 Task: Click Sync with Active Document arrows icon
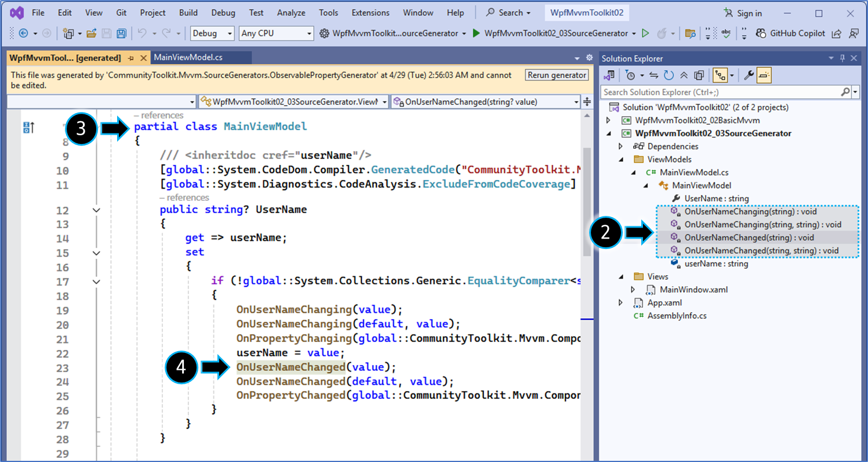653,75
